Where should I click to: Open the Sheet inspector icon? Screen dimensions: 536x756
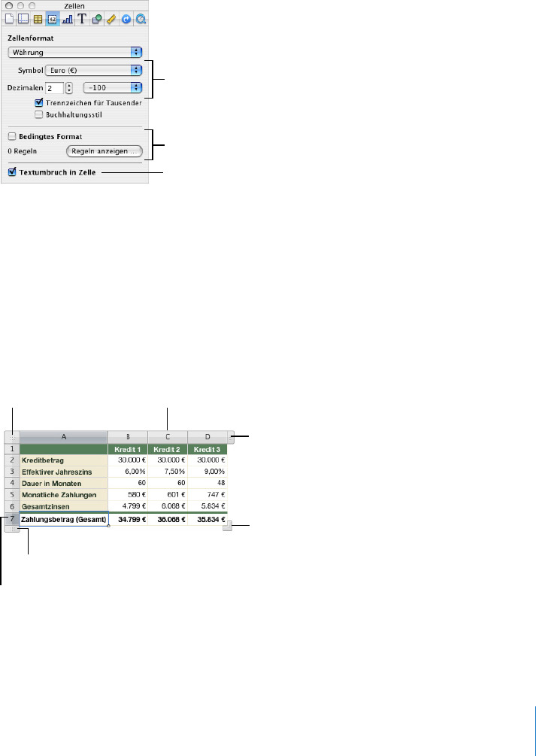tap(23, 20)
